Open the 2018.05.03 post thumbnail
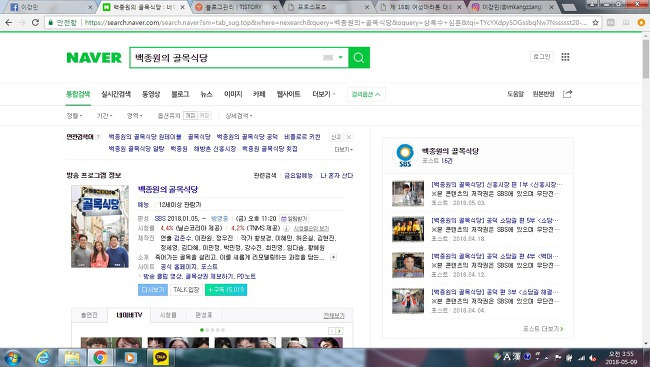This screenshot has width=650, height=367. (408, 193)
